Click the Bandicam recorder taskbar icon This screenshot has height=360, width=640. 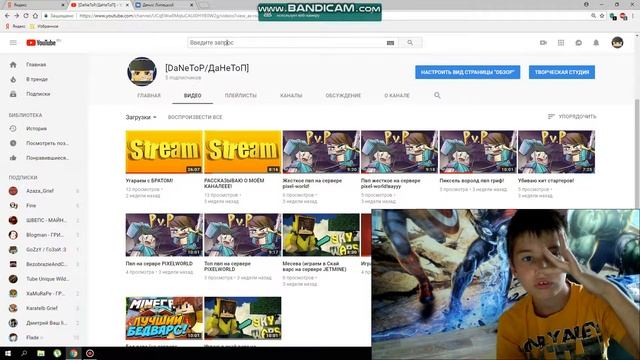90,353
